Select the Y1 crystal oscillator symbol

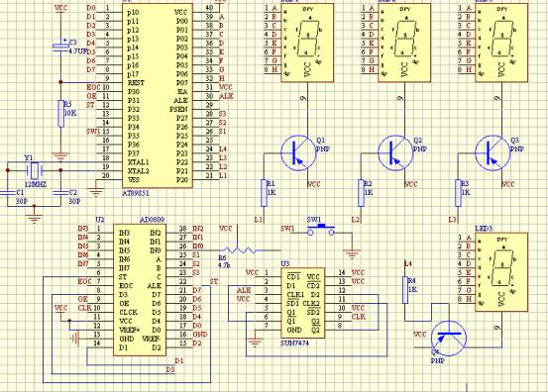coord(35,170)
